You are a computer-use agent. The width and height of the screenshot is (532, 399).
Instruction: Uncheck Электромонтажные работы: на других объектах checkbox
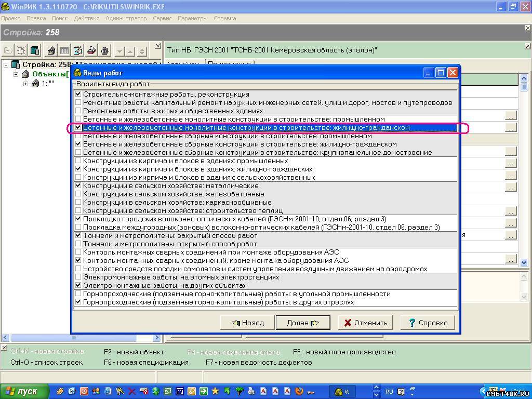click(x=78, y=285)
